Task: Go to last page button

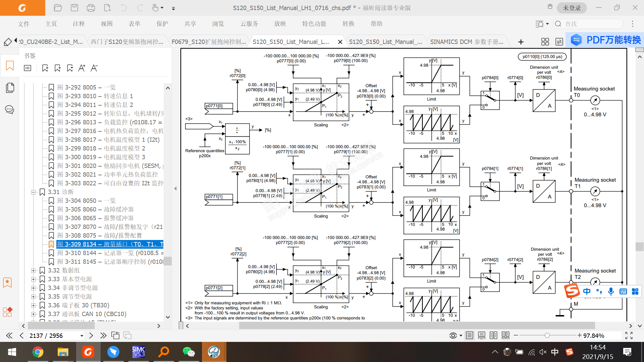Action: 103,336
